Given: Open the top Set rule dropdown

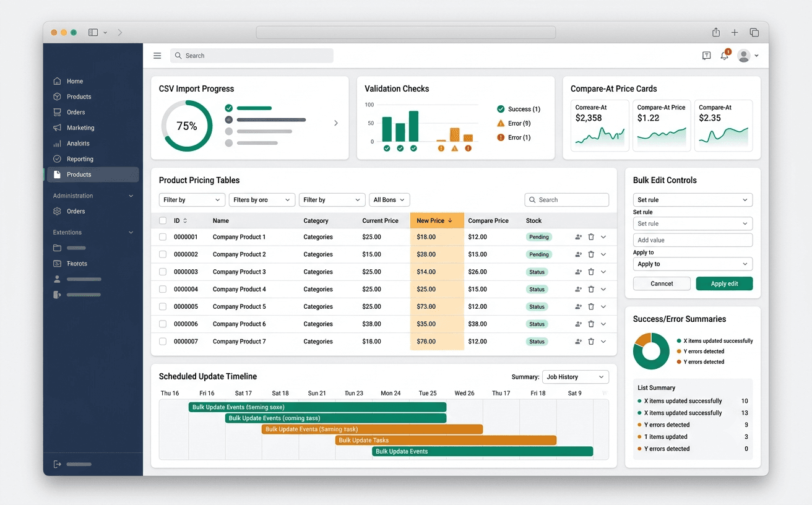Looking at the screenshot, I should [x=693, y=200].
